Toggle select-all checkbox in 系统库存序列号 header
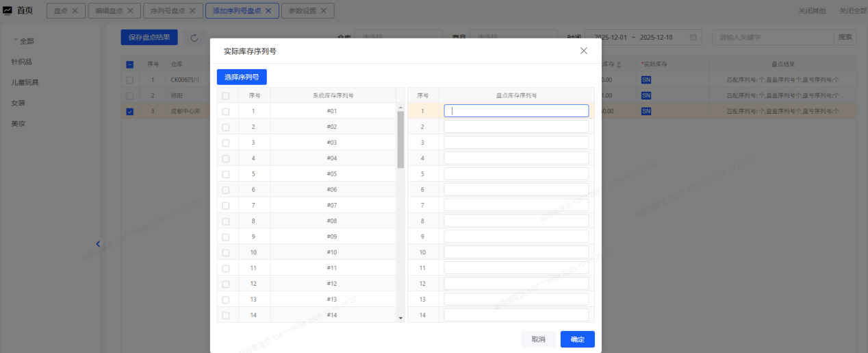 226,96
